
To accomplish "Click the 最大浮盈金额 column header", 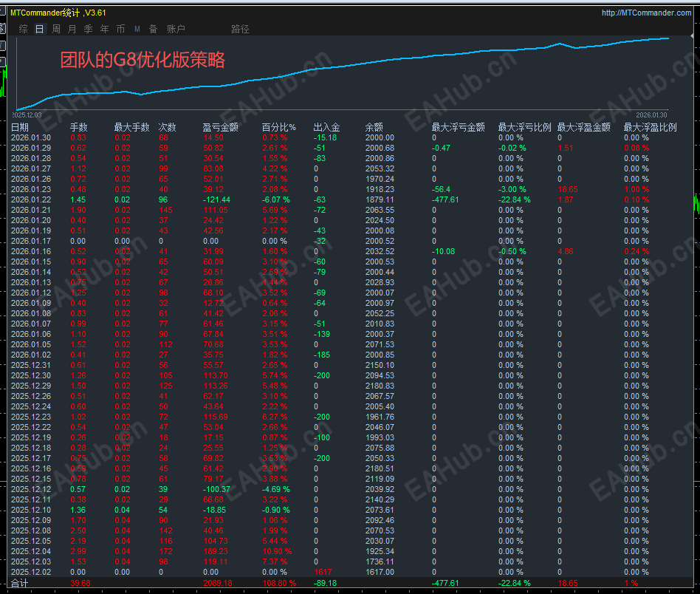I will pos(583,127).
